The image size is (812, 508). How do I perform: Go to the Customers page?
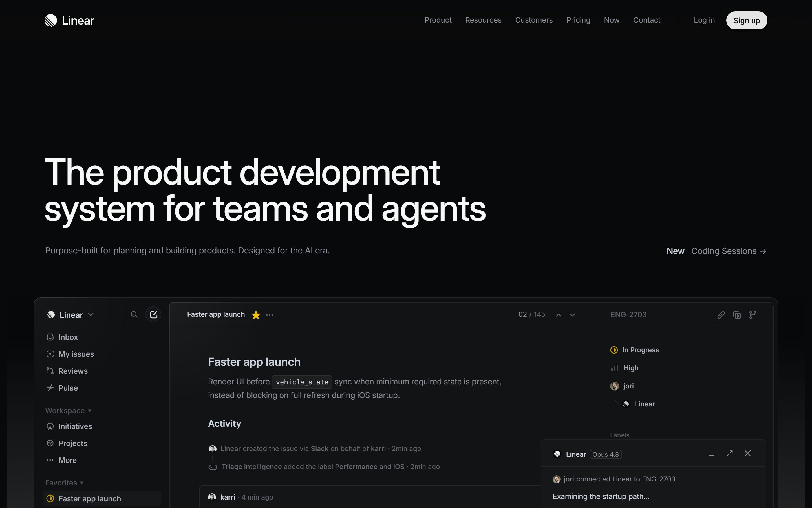534,20
